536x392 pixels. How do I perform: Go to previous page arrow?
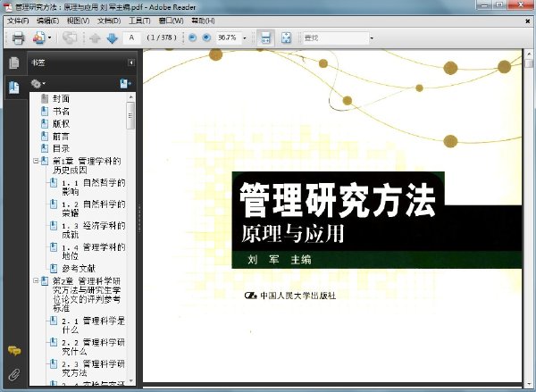click(x=95, y=38)
